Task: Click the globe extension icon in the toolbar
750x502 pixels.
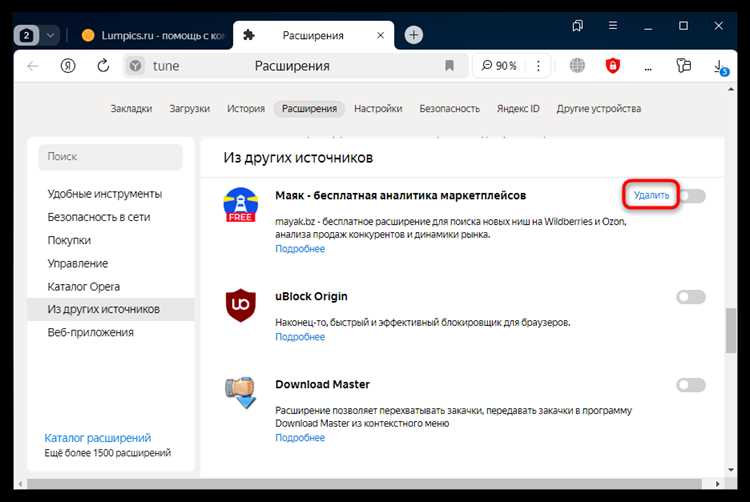Action: (x=577, y=65)
